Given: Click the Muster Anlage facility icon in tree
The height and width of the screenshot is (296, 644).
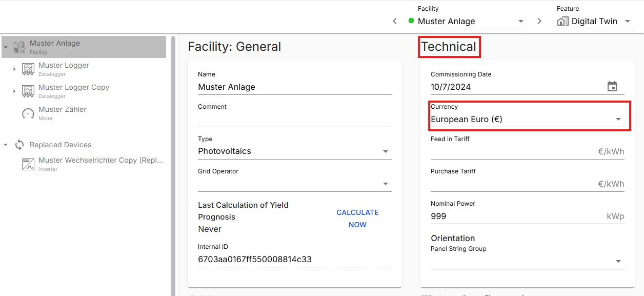Looking at the screenshot, I should (x=19, y=47).
